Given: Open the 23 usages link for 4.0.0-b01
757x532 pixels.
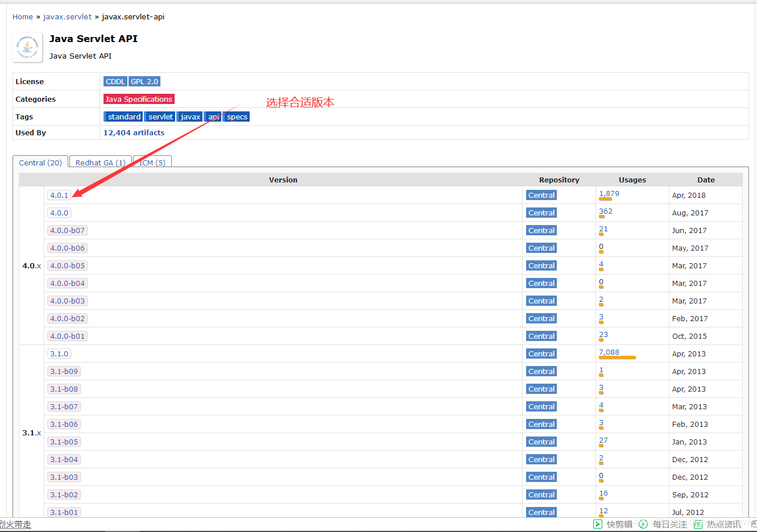Looking at the screenshot, I should pyautogui.click(x=603, y=334).
